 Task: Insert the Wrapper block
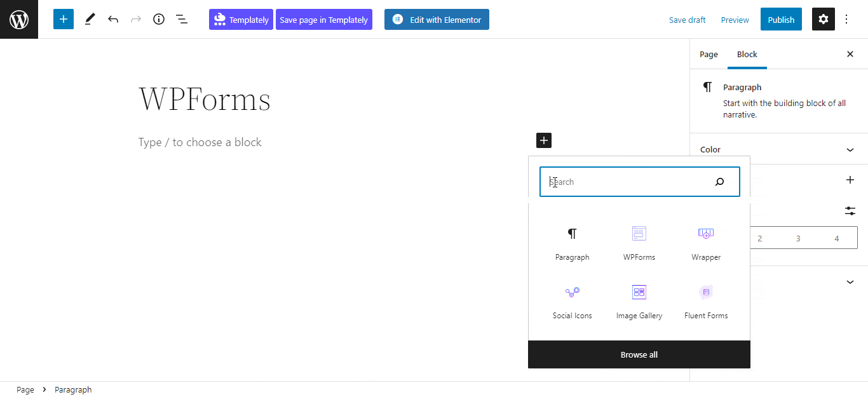click(706, 243)
